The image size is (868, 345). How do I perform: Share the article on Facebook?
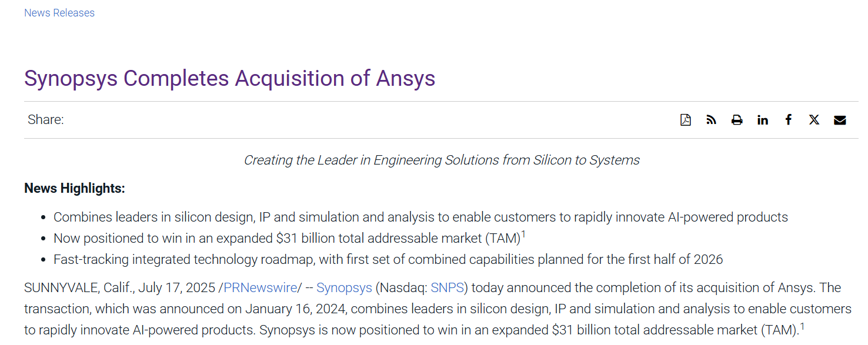tap(789, 120)
